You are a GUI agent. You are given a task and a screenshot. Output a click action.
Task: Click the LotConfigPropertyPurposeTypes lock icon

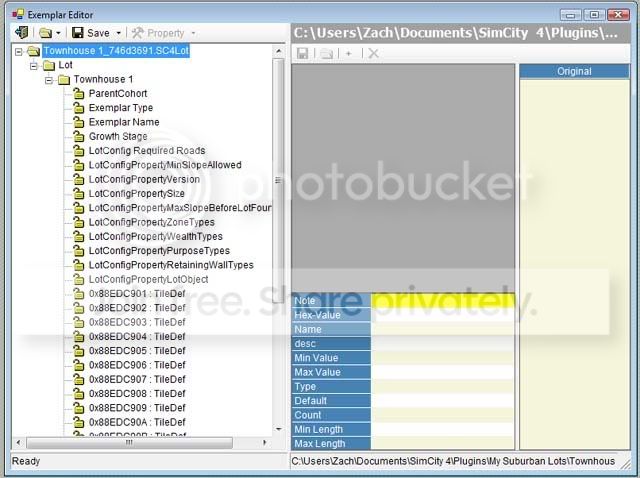tap(78, 251)
